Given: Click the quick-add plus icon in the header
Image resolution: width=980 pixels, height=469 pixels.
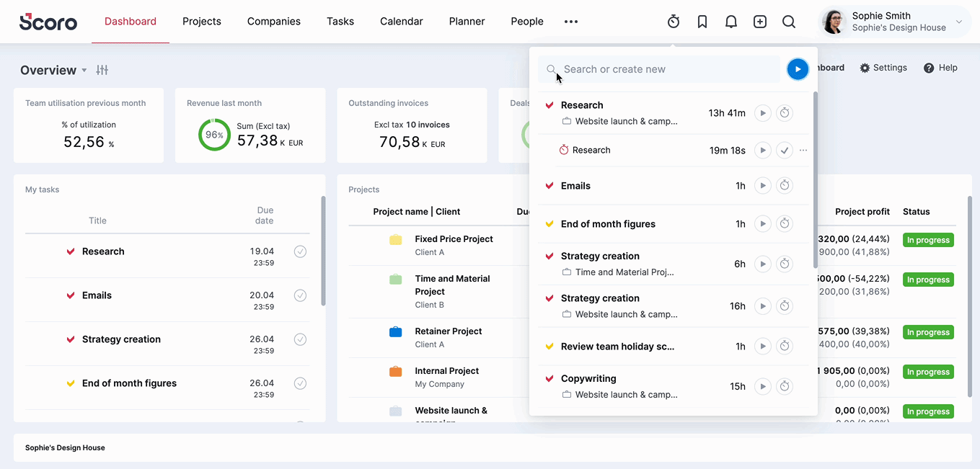Looking at the screenshot, I should (x=760, y=22).
